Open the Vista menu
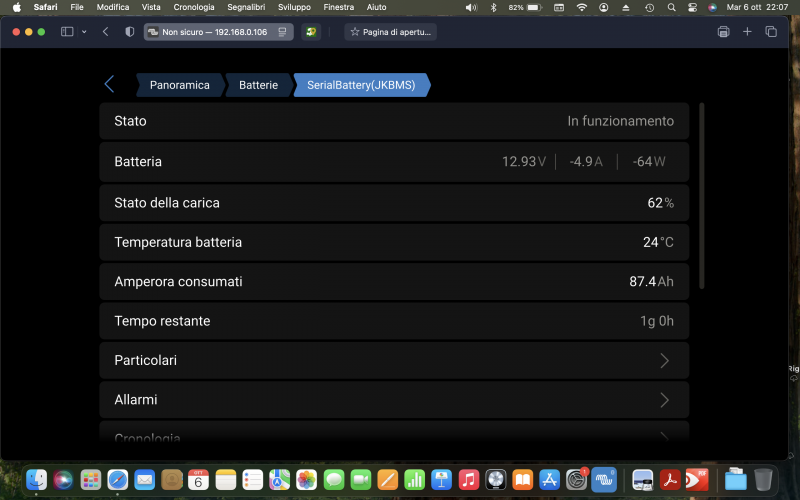The width and height of the screenshot is (800, 500). [x=151, y=7]
